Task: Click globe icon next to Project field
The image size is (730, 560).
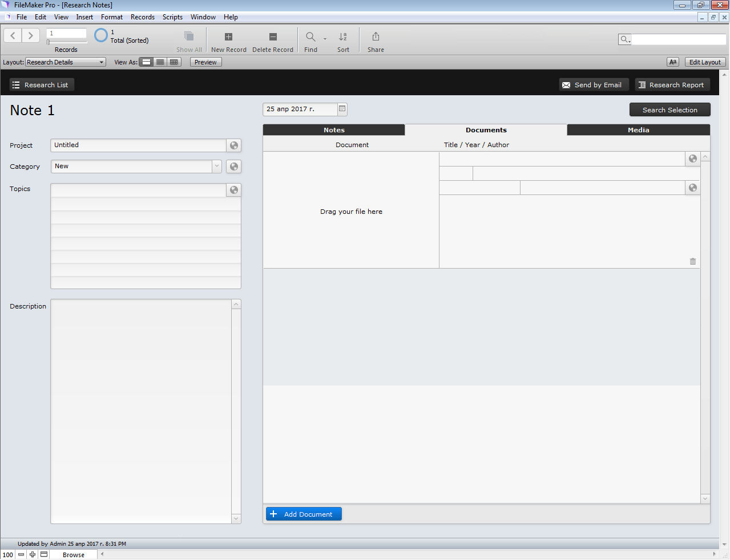Action: (x=234, y=145)
